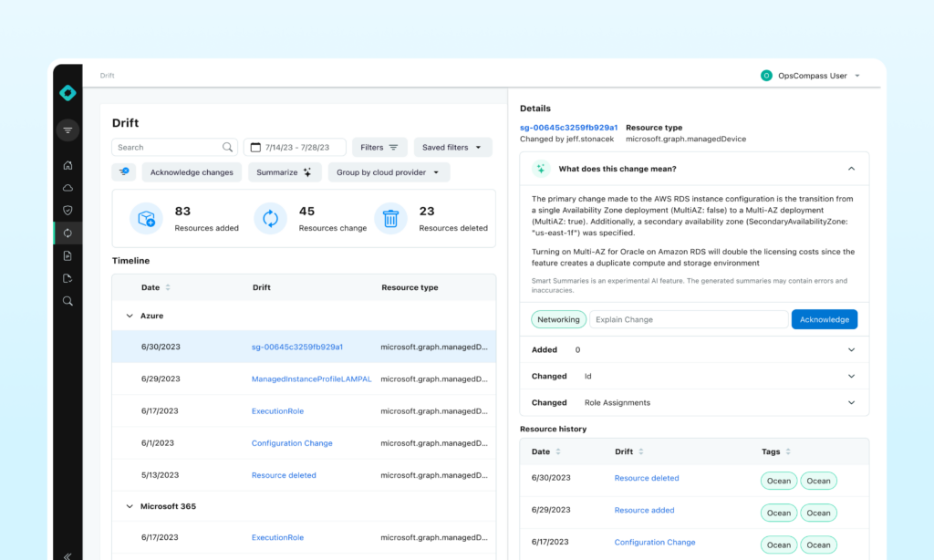This screenshot has width=934, height=560.
Task: Open Configuration Change in resource history
Action: point(655,542)
